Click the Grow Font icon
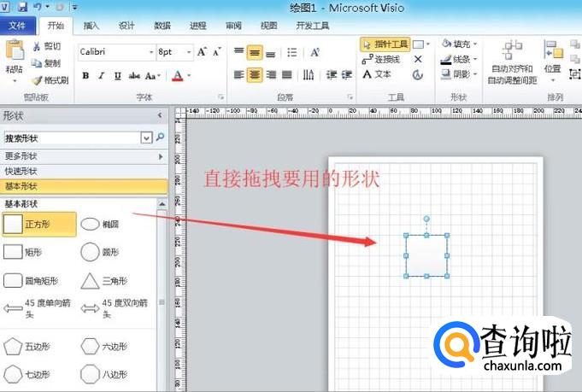 tap(202, 52)
